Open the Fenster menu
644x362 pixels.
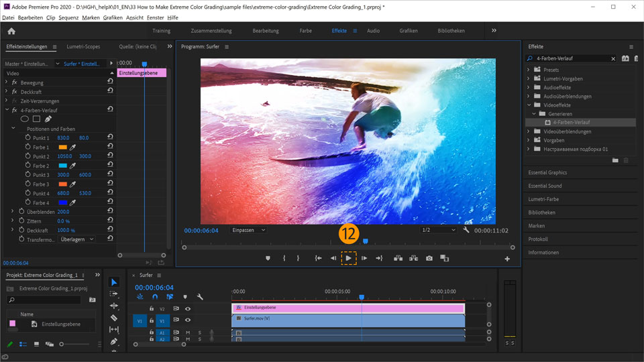[x=155, y=17]
